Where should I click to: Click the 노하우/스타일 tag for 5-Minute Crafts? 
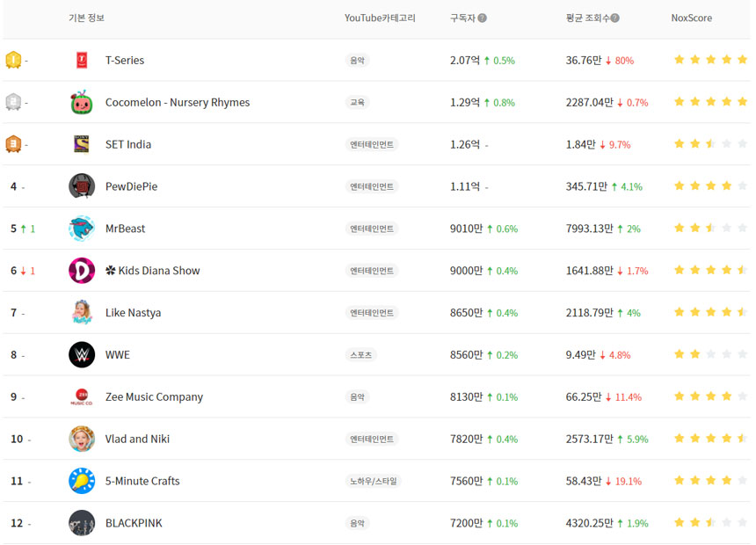pos(374,481)
